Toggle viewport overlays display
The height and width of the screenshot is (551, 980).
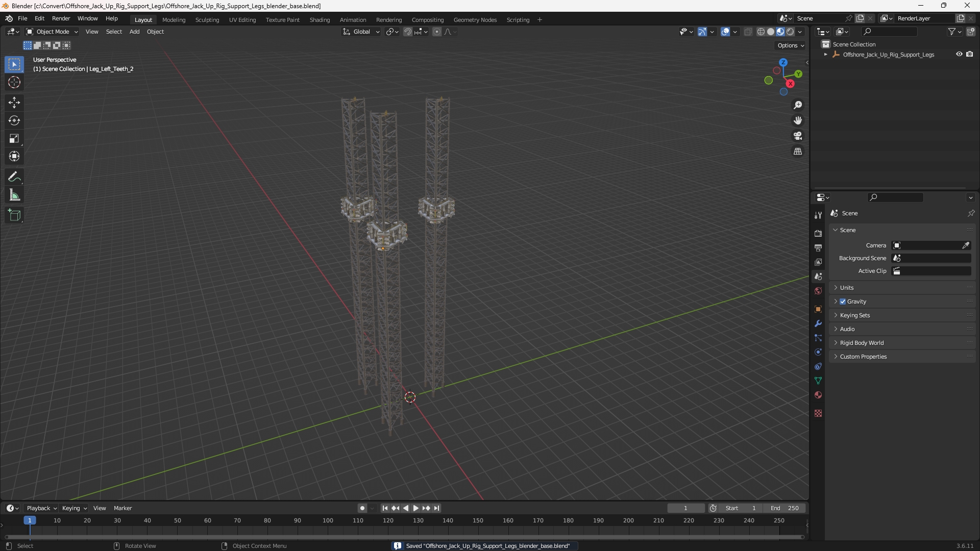[x=725, y=32]
